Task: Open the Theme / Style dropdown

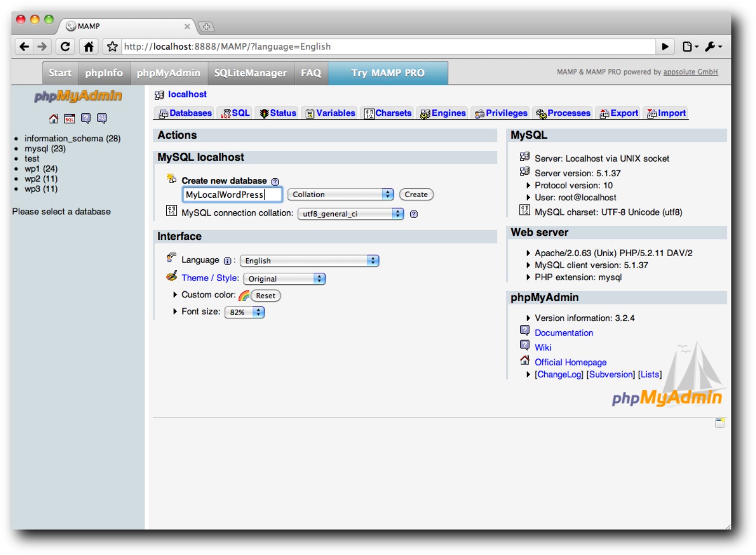Action: pos(284,279)
